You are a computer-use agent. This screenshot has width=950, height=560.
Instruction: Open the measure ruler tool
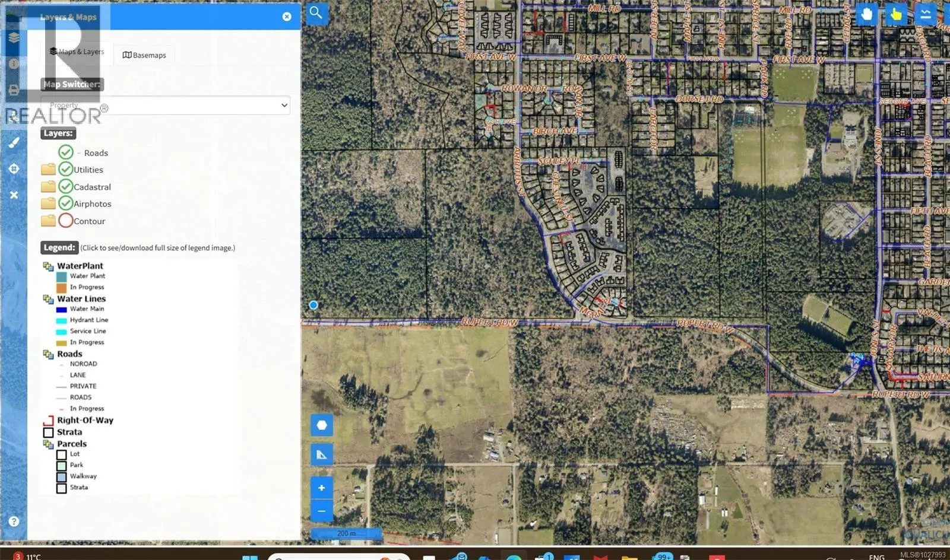coord(321,455)
